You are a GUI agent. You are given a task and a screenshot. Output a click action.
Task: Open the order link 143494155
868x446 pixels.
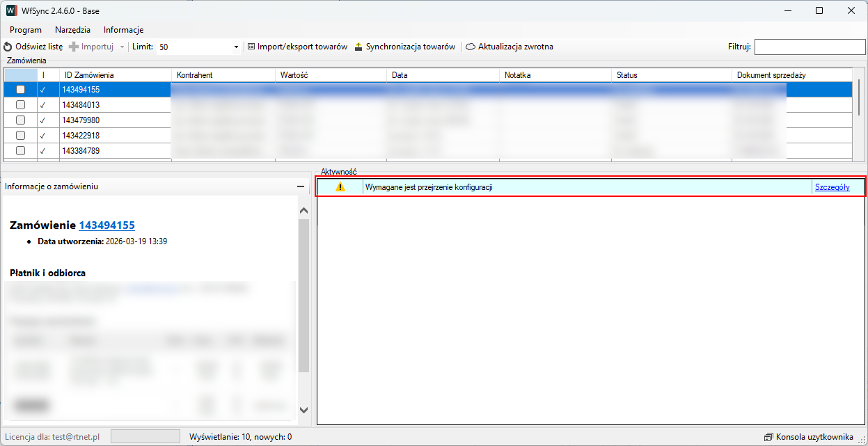[x=106, y=225]
